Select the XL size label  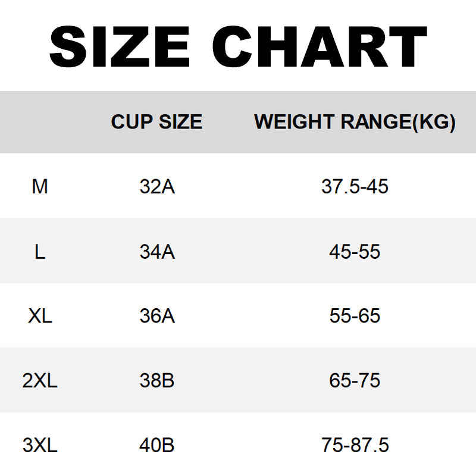point(40,316)
